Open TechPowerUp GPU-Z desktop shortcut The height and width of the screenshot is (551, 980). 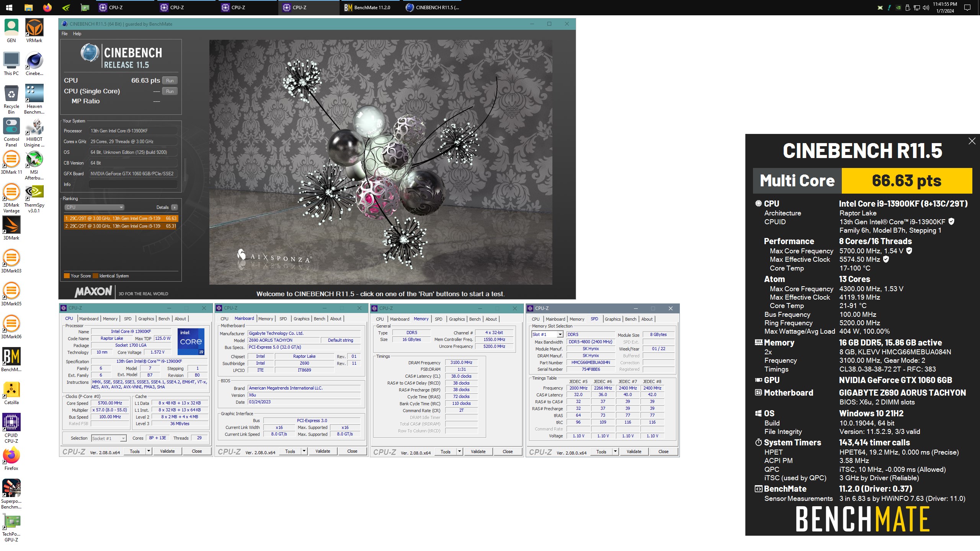point(11,527)
